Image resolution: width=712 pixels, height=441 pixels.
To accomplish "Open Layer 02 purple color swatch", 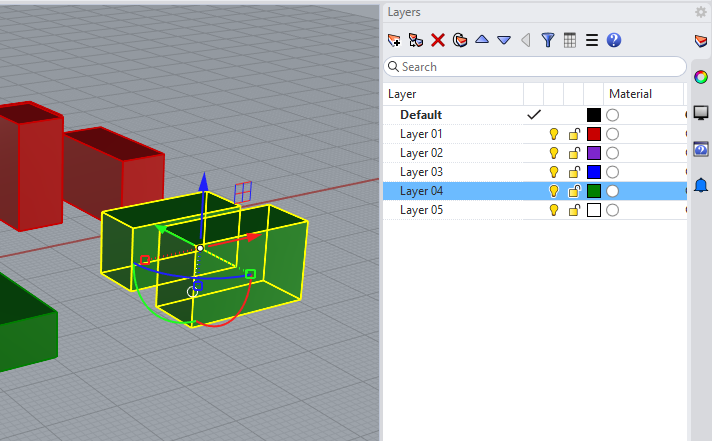I will [x=593, y=153].
